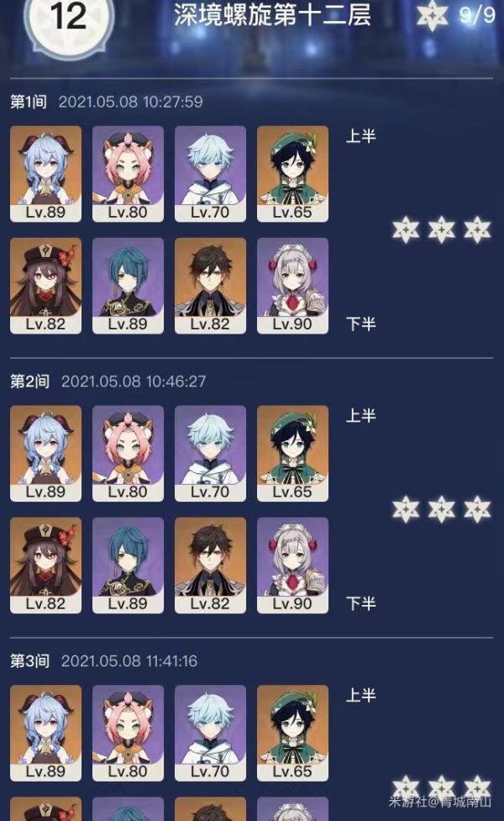Click the floor 12 number badge
The width and height of the screenshot is (504, 821).
(69, 19)
